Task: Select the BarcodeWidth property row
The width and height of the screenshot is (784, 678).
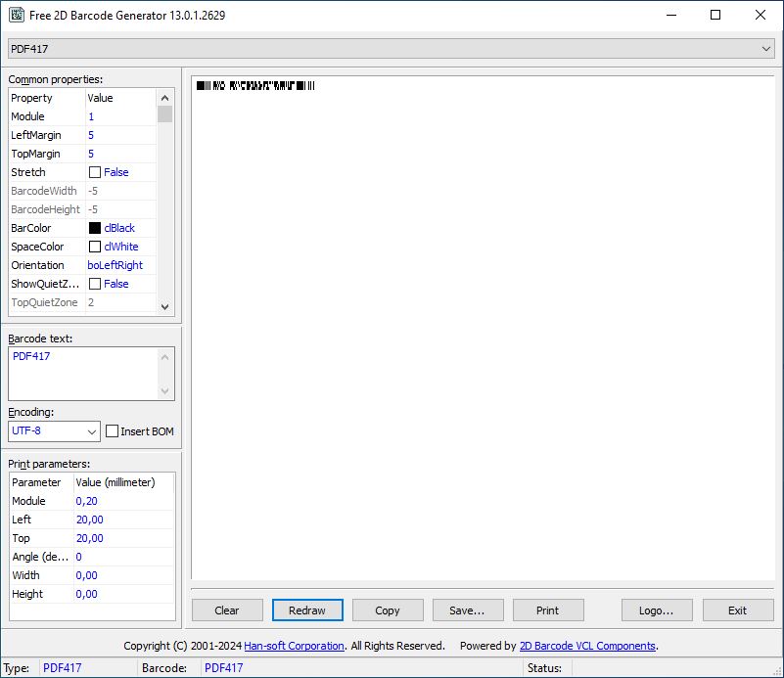Action: (82, 191)
